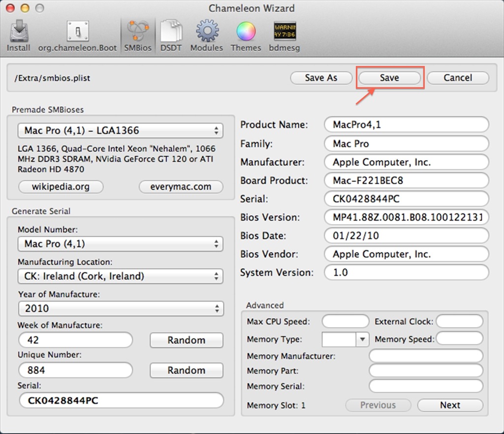The image size is (504, 434).
Task: Save the smbios.plist file
Action: 390,78
